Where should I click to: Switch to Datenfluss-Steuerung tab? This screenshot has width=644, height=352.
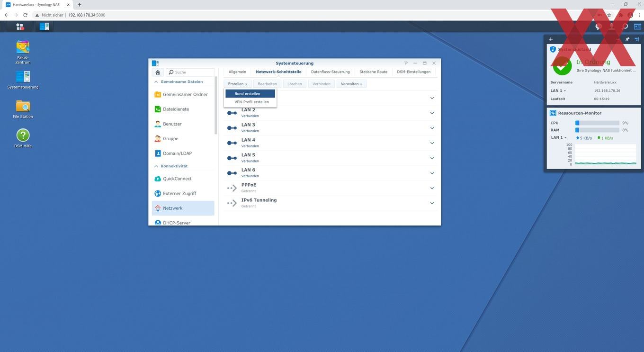coord(331,72)
